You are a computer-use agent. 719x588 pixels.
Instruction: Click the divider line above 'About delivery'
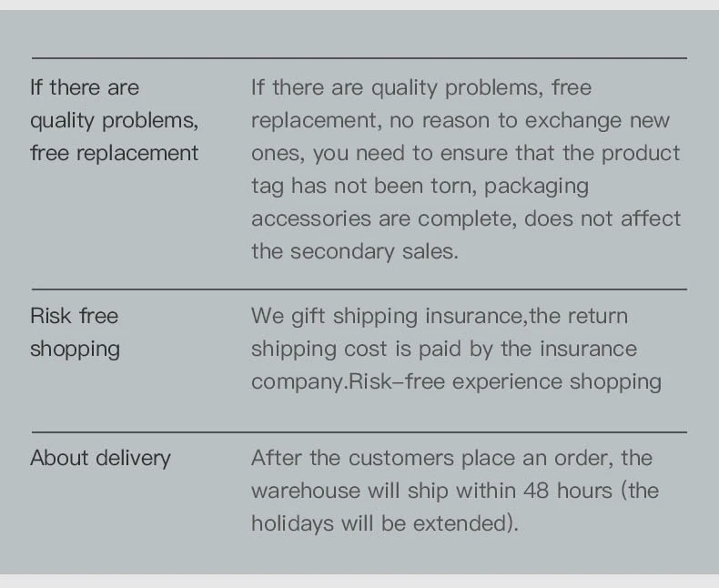click(359, 432)
